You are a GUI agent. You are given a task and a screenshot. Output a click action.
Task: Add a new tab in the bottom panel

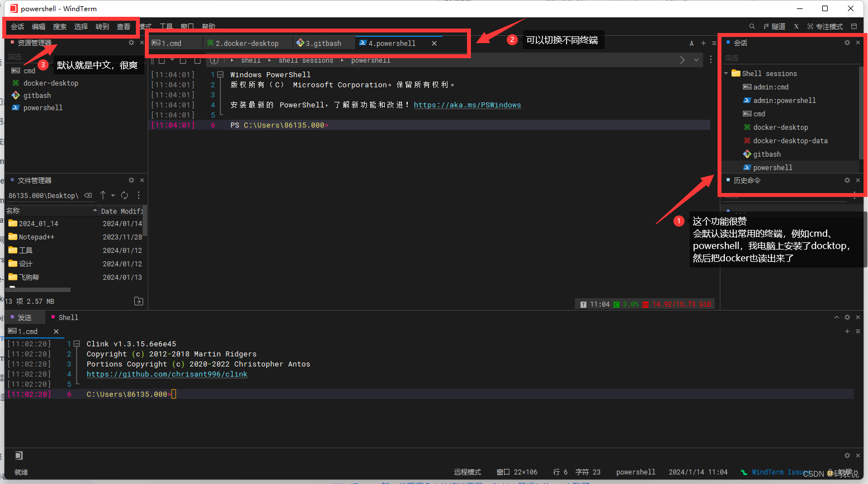pos(847,331)
